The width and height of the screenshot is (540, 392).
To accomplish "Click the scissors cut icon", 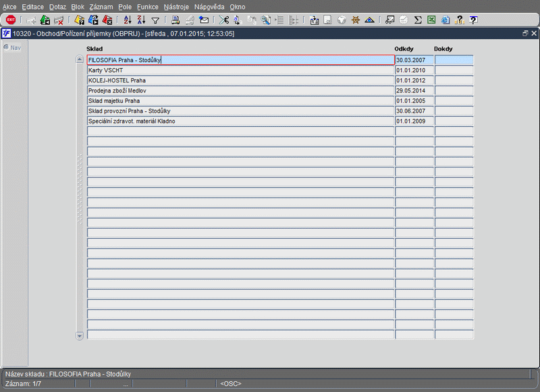I will tap(224, 20).
